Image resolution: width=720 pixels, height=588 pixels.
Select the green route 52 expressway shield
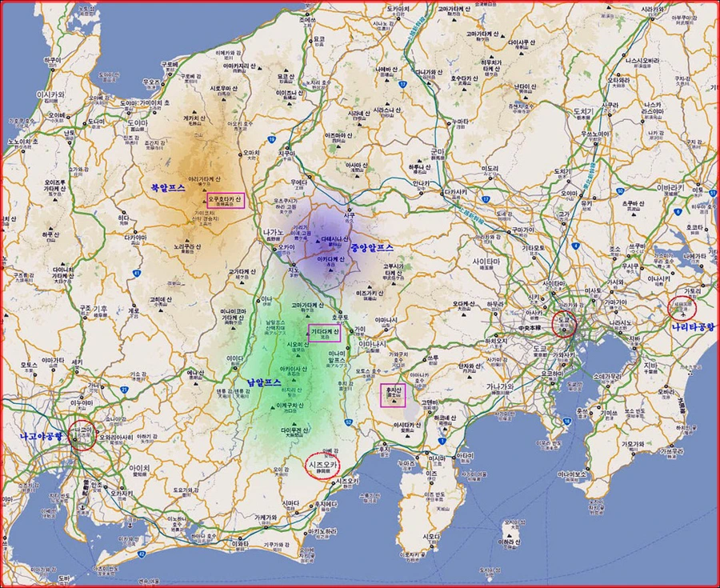(x=348, y=422)
